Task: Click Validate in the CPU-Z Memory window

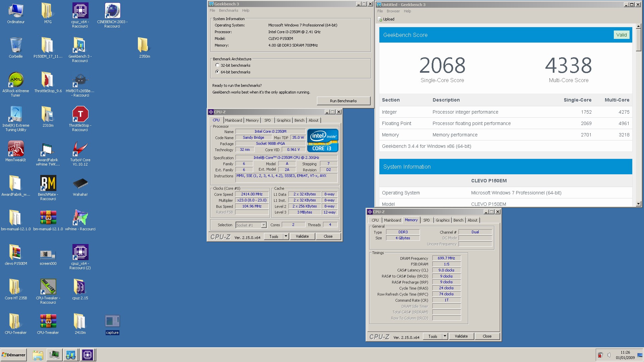Action: tap(461, 336)
